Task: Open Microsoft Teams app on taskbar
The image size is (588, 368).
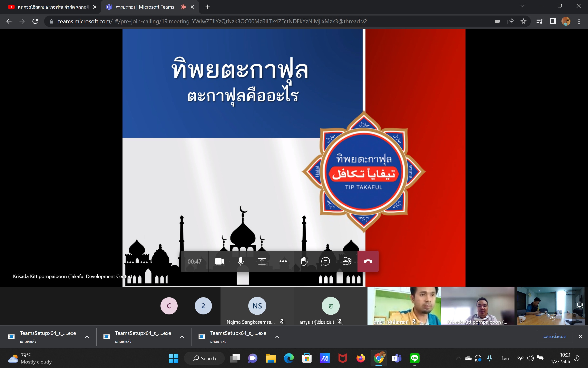Action: pos(396,358)
